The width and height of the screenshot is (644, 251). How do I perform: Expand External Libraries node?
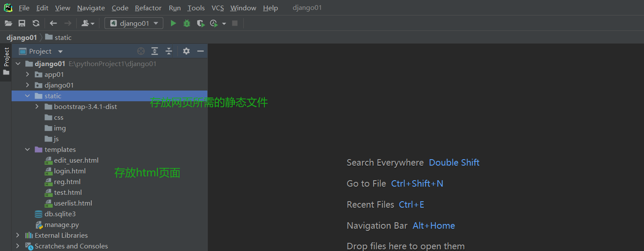[x=18, y=235]
